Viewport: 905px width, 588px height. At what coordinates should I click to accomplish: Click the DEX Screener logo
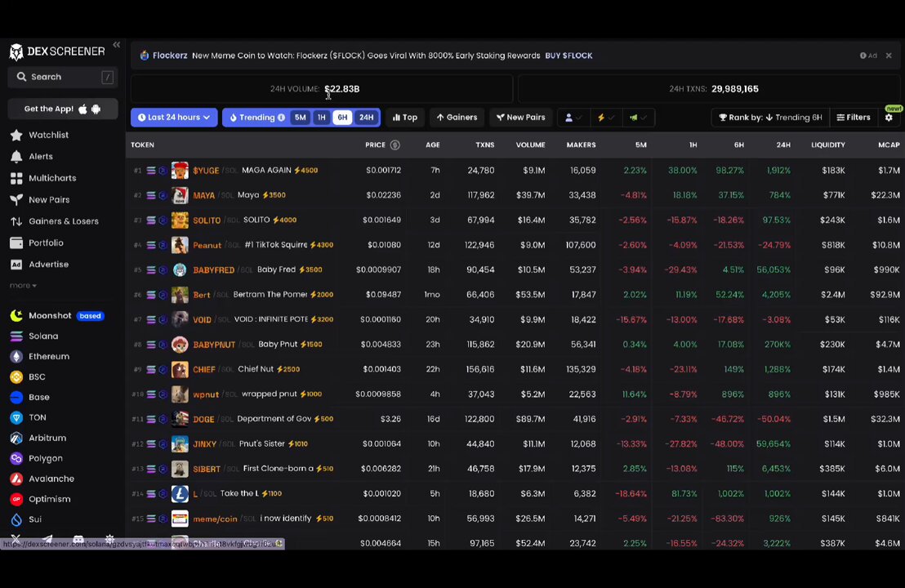click(x=57, y=51)
